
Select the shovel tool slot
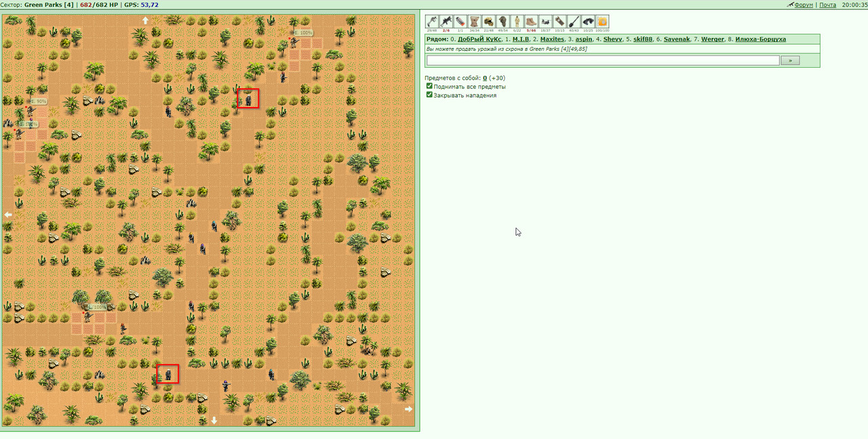click(x=574, y=22)
